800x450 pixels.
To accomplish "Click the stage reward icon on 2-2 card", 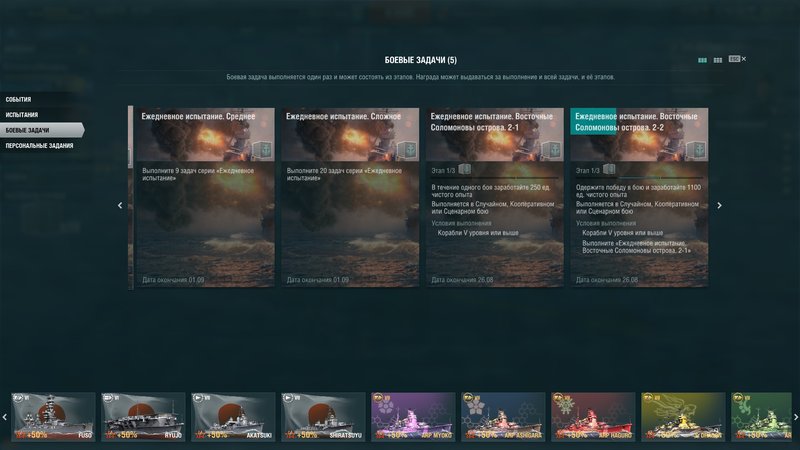I will pos(609,169).
